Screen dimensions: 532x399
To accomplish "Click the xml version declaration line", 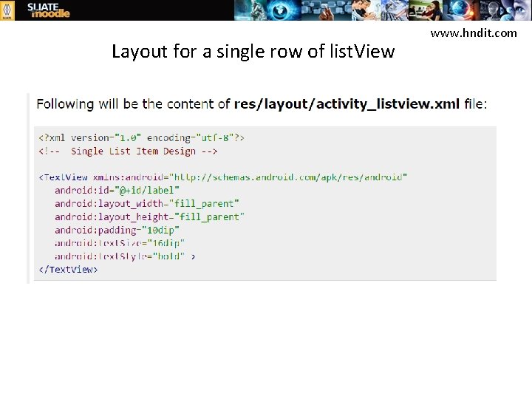I will pyautogui.click(x=141, y=138).
